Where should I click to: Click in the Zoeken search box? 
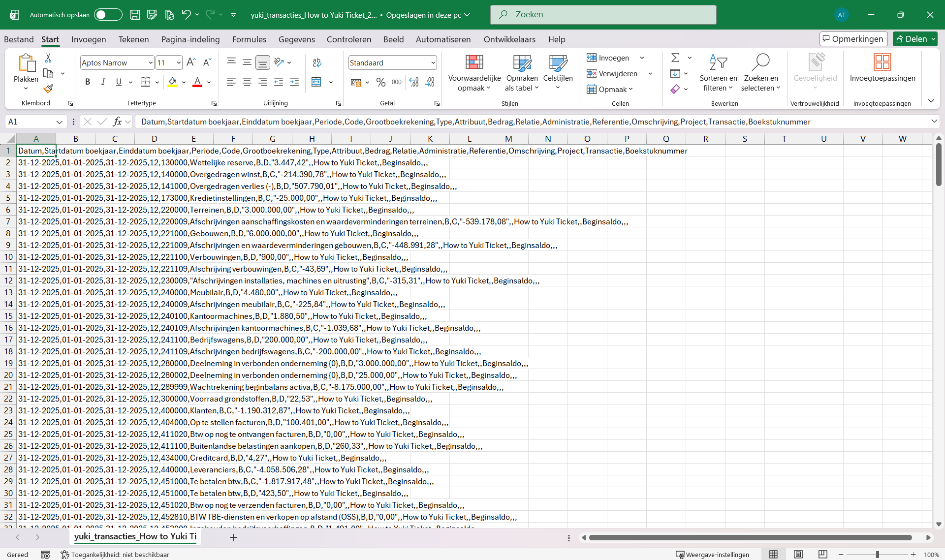pyautogui.click(x=603, y=15)
